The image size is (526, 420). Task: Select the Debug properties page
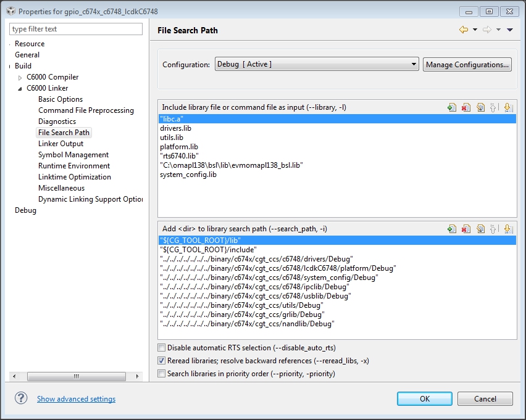(x=25, y=210)
